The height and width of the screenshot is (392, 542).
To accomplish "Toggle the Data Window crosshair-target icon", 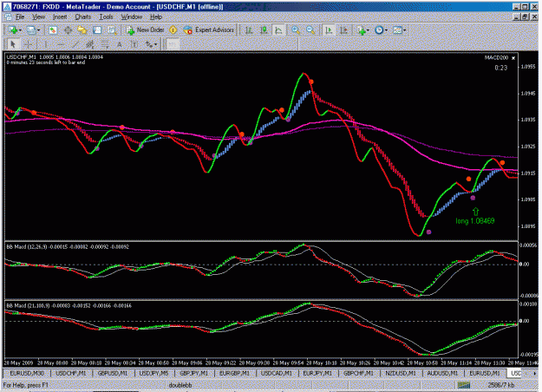I will coord(68,30).
